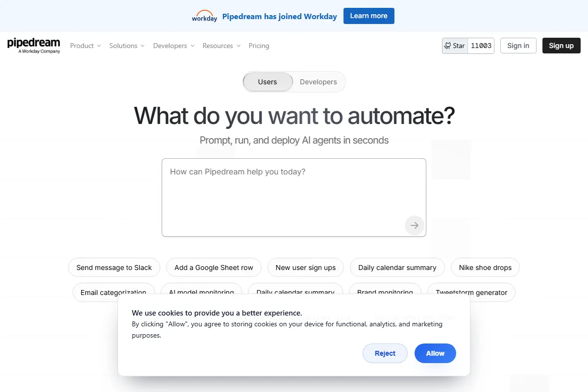Switch to the Developers toggle option
This screenshot has width=588, height=392.
tap(318, 82)
